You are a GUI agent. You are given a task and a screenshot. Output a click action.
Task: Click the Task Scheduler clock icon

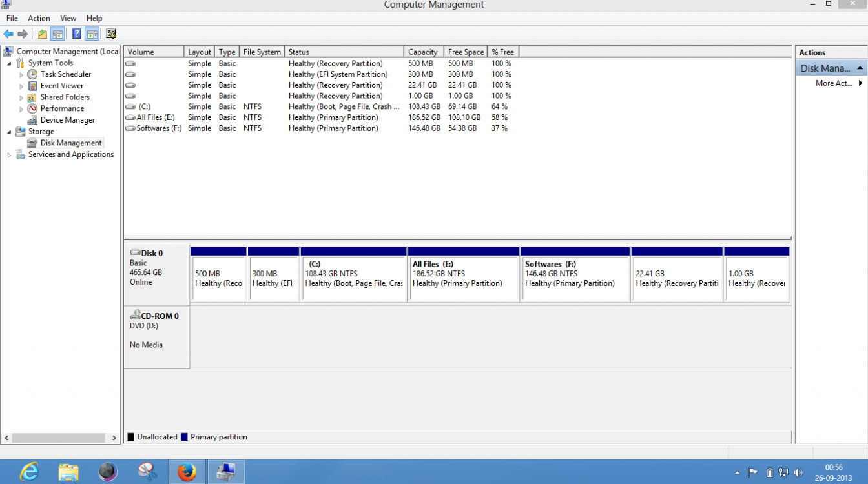[x=32, y=74]
